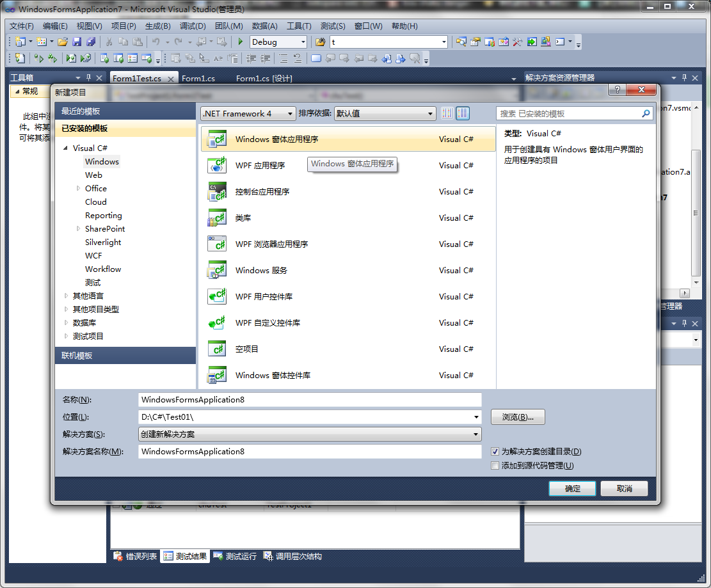Expand the Office tree node

pyautogui.click(x=78, y=188)
